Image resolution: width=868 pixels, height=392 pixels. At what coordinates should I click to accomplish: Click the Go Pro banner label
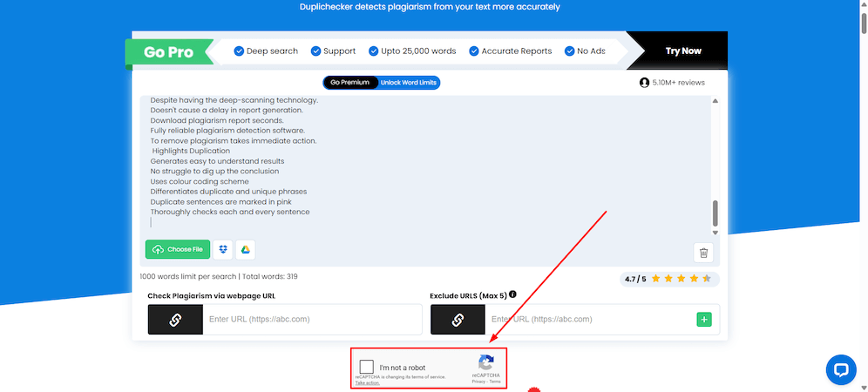tap(168, 52)
